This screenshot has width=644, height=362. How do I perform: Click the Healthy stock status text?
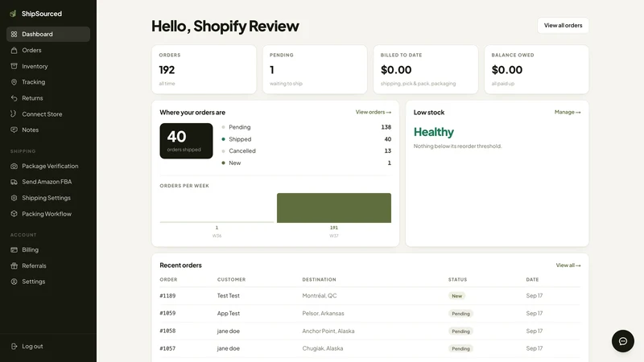(434, 132)
